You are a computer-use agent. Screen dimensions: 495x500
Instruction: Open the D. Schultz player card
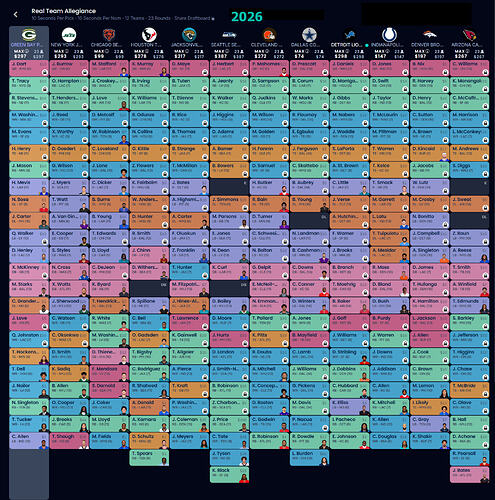pos(149,441)
